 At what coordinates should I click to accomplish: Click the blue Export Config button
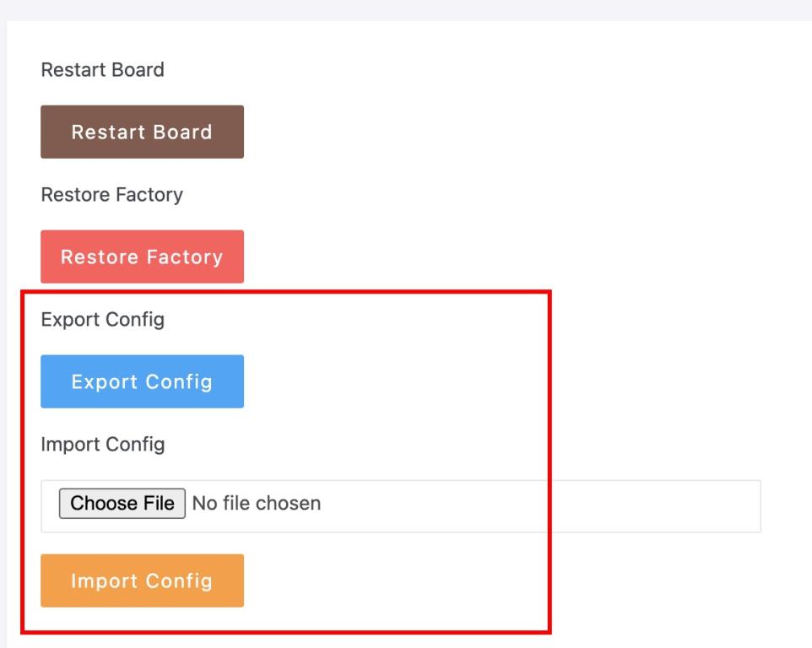coord(142,381)
